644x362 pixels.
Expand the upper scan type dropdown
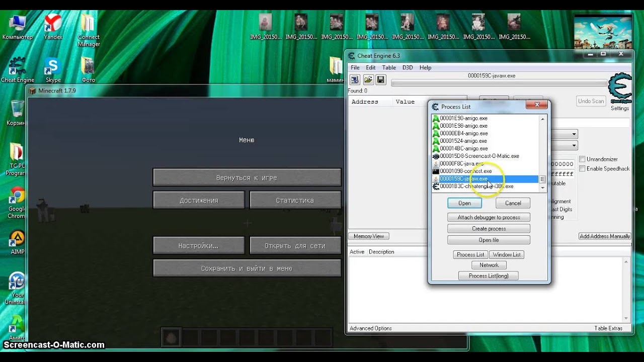[x=574, y=134]
